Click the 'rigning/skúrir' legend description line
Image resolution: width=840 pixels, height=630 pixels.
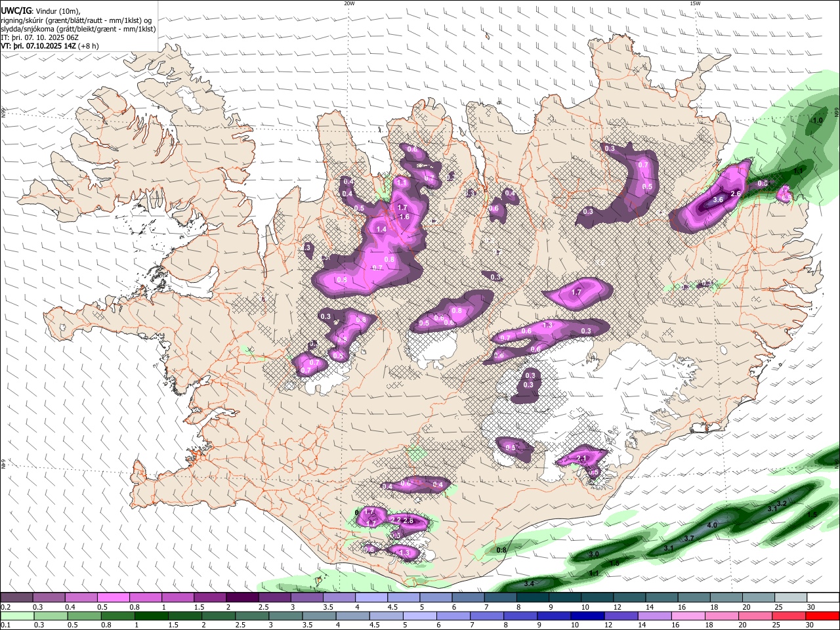pos(75,20)
